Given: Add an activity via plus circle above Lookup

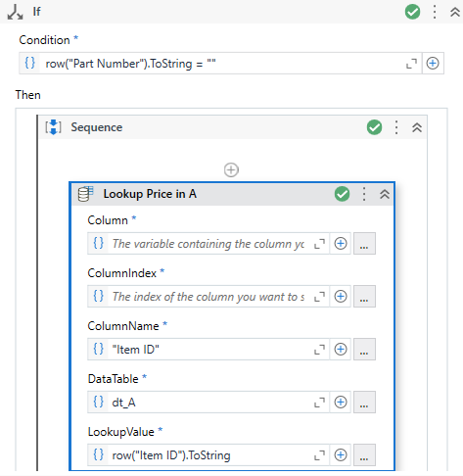Looking at the screenshot, I should click(231, 170).
